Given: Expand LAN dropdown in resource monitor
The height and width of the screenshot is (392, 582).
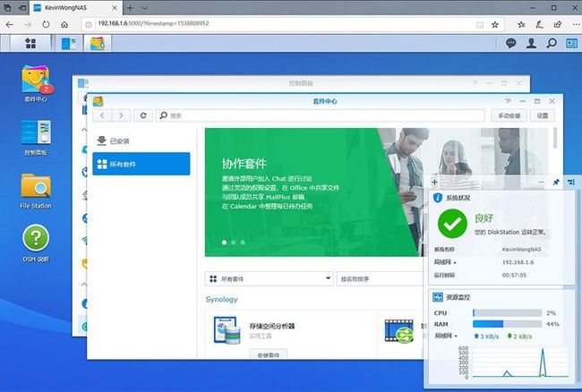Looking at the screenshot, I should (x=445, y=336).
